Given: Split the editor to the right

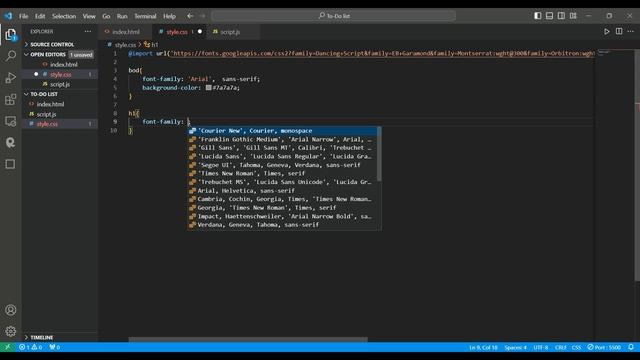Looking at the screenshot, I should (x=619, y=31).
